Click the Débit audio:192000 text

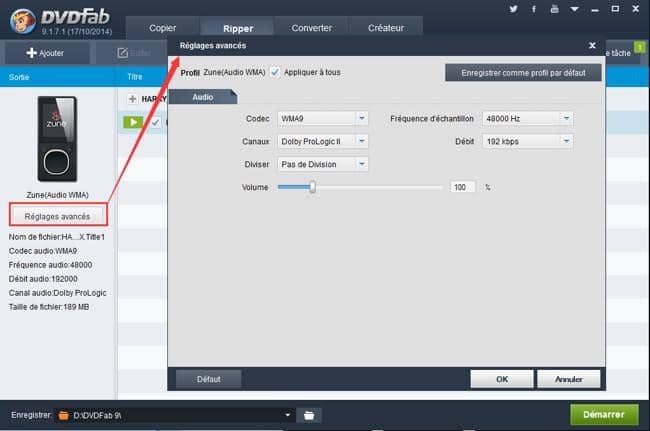pos(43,278)
